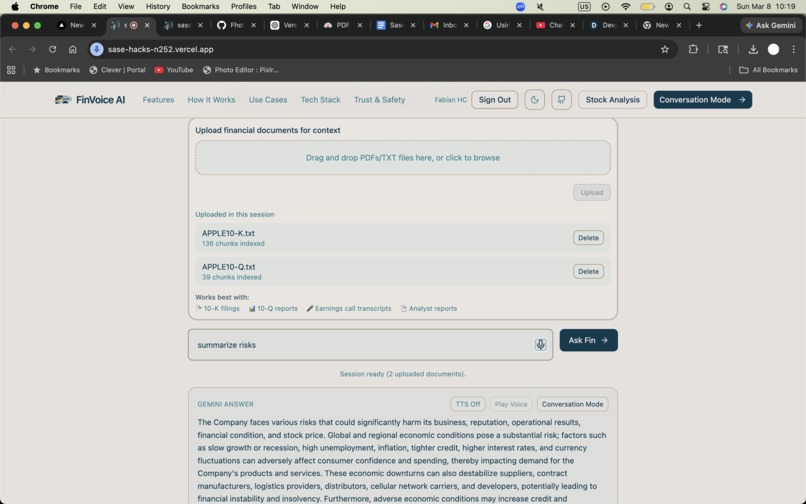
Task: Open Control Center in the menu bar
Action: [x=705, y=7]
